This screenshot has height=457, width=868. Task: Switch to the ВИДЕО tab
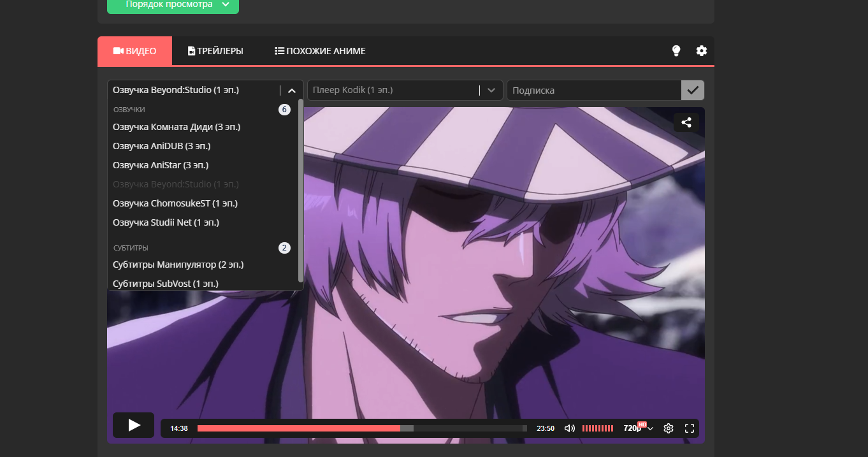[x=134, y=51]
